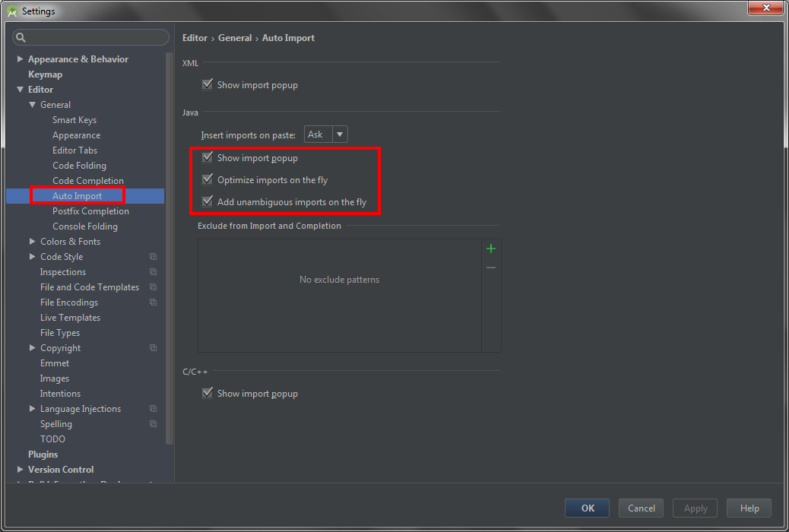
Task: Select Appearance under General
Action: [x=77, y=135]
